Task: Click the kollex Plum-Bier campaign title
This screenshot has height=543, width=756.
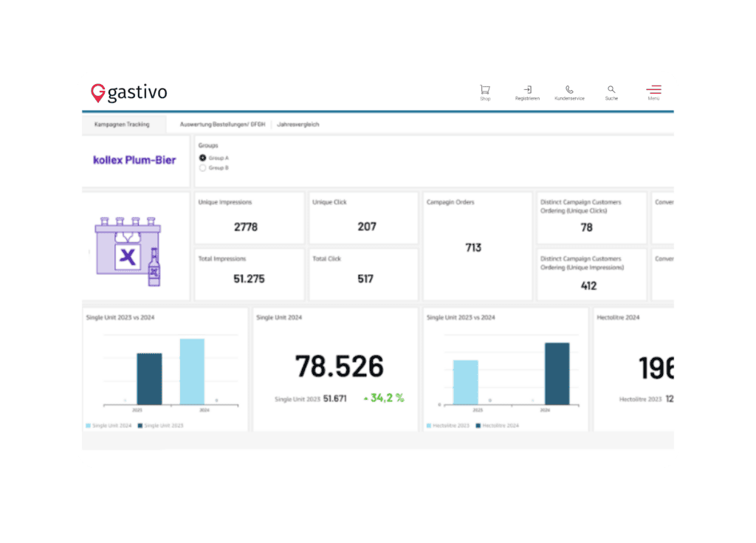Action: tap(134, 160)
